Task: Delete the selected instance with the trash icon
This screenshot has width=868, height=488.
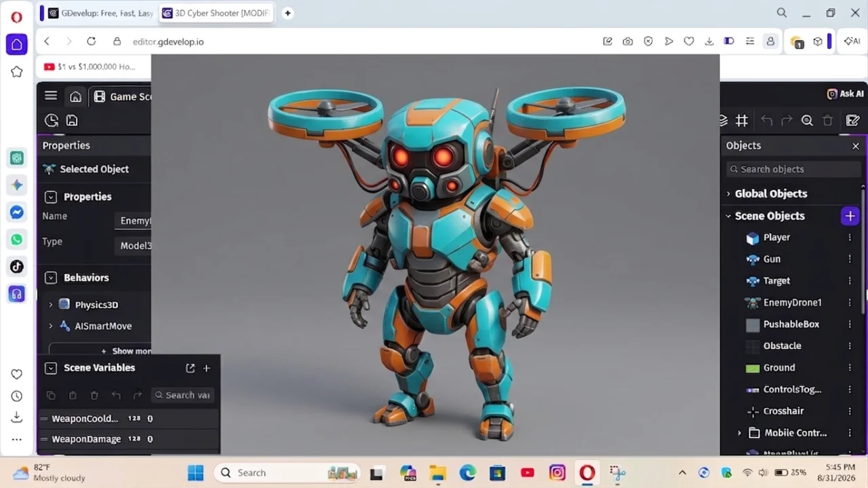Action: tap(827, 120)
